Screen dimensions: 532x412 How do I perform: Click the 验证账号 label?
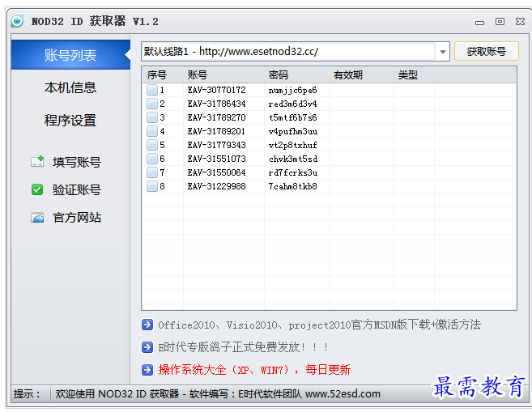click(x=77, y=189)
